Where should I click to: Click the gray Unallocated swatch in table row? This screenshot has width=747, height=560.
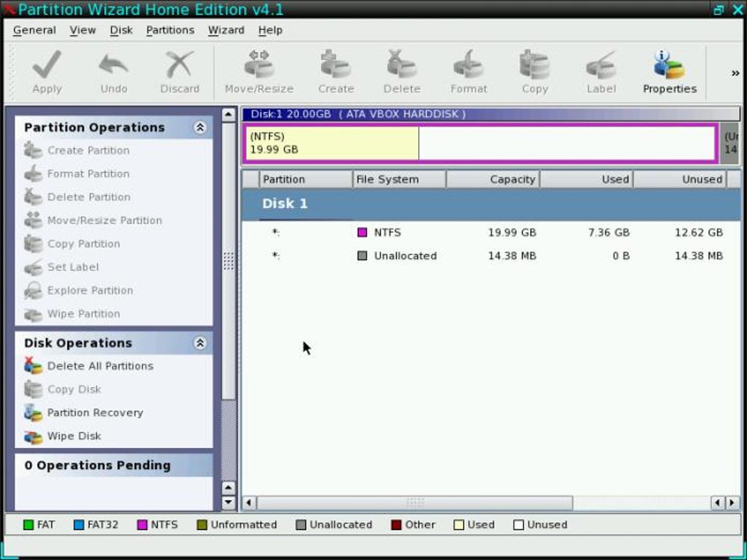362,255
